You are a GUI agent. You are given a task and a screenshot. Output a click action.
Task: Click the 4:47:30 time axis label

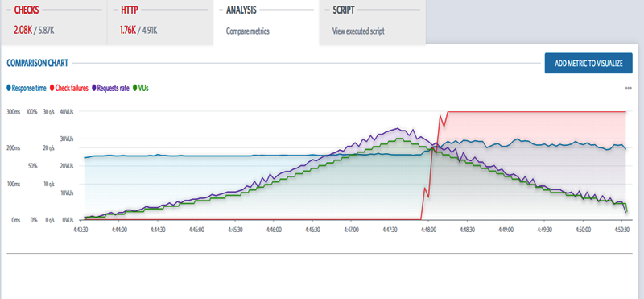click(390, 230)
